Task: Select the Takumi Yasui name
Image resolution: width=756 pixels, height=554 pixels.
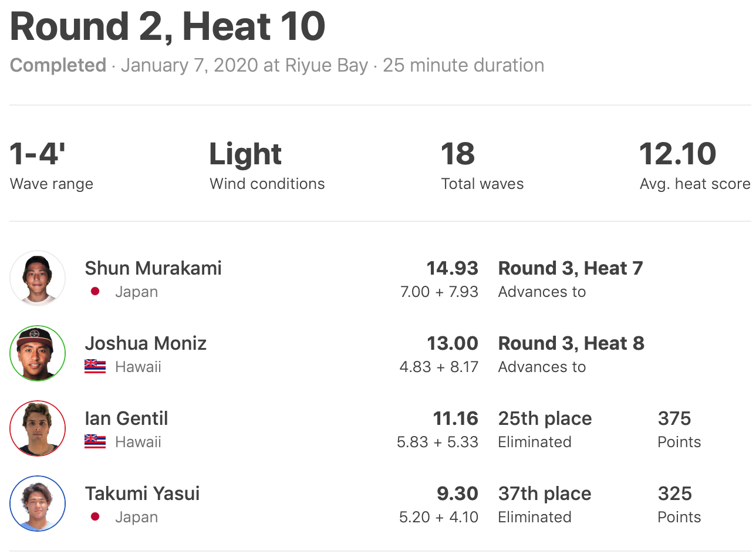Action: coord(142,494)
